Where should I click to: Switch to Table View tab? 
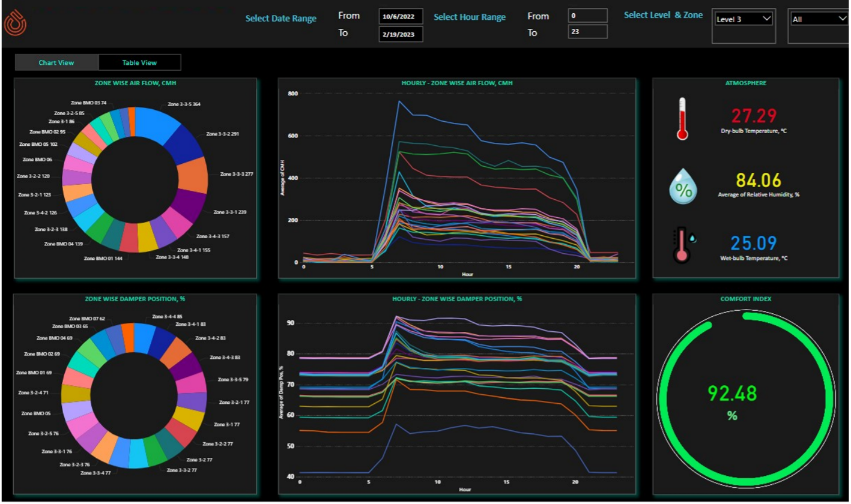(139, 62)
